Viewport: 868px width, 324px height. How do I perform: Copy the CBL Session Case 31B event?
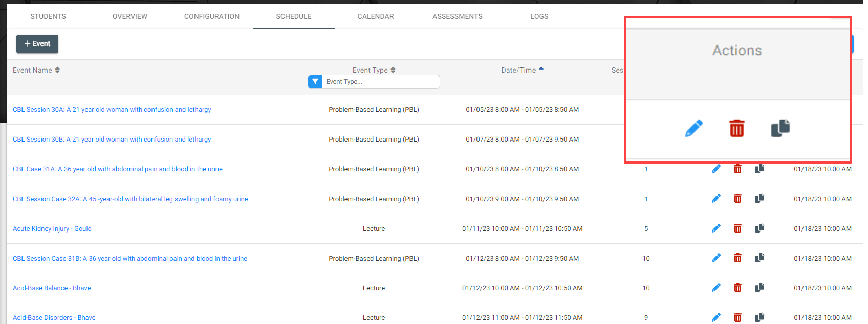pos(759,258)
